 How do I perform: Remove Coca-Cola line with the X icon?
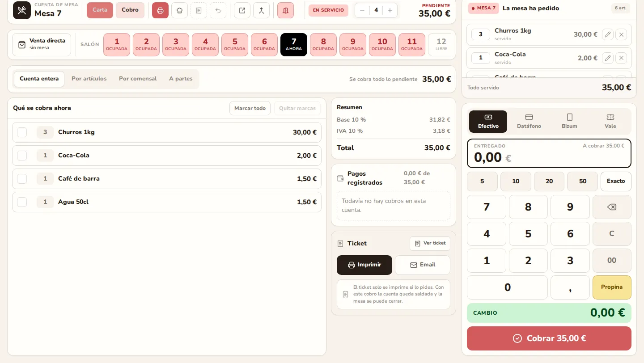(x=621, y=58)
